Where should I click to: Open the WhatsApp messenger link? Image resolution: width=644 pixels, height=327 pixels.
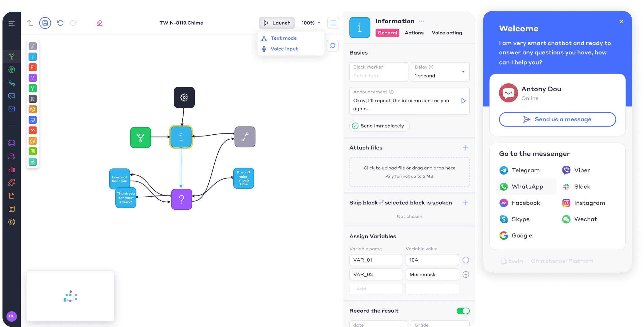pos(526,187)
